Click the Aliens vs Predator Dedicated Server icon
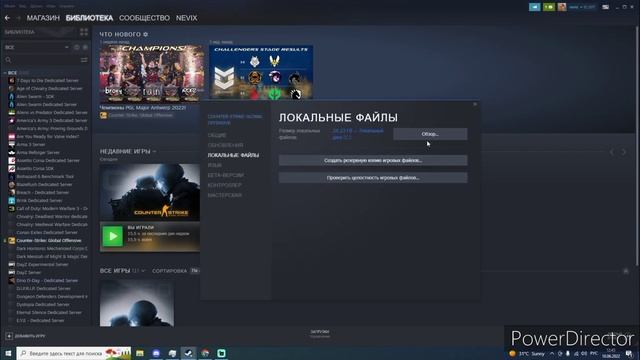640x360 pixels. (12, 113)
